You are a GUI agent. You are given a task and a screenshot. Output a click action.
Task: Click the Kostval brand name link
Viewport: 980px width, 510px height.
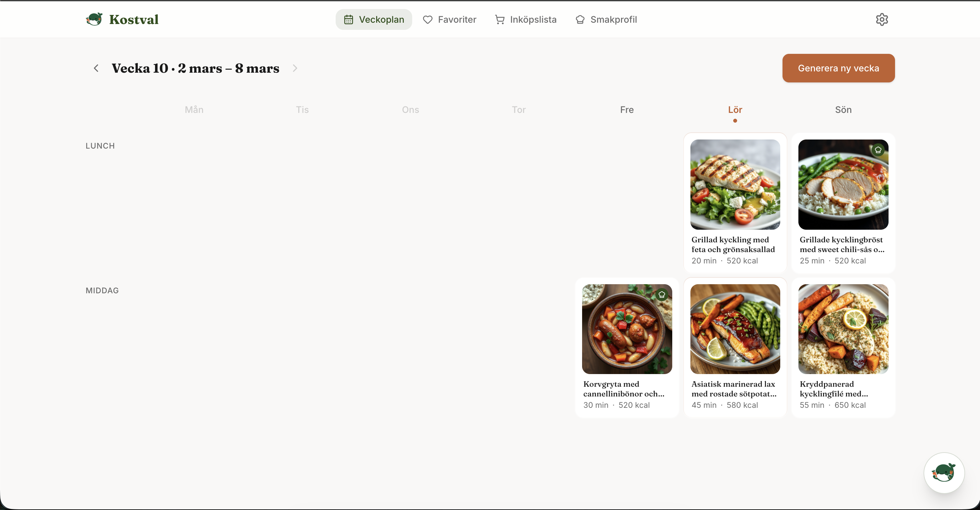coord(134,19)
